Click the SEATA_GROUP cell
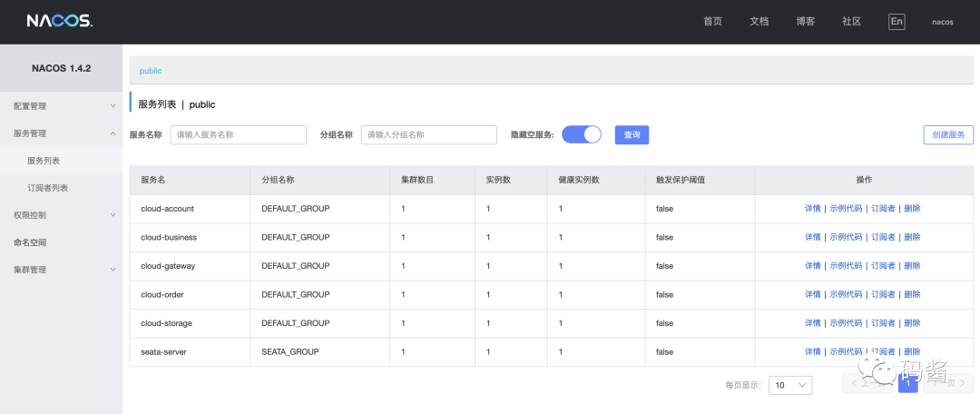The image size is (980, 414). click(290, 352)
